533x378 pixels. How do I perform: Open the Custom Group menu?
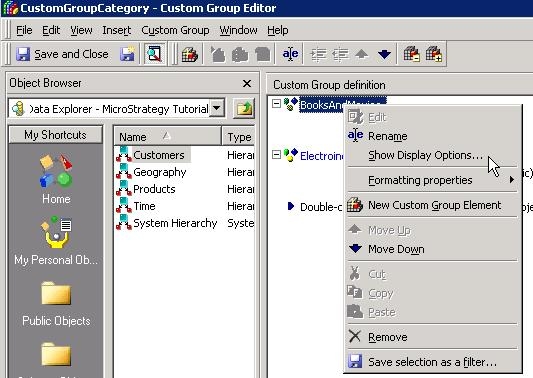pyautogui.click(x=175, y=30)
